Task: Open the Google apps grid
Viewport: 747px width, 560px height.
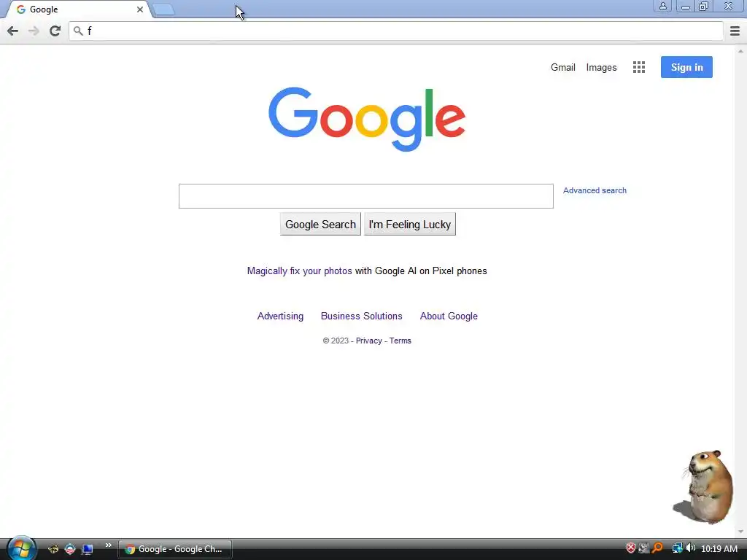Action: [x=639, y=67]
